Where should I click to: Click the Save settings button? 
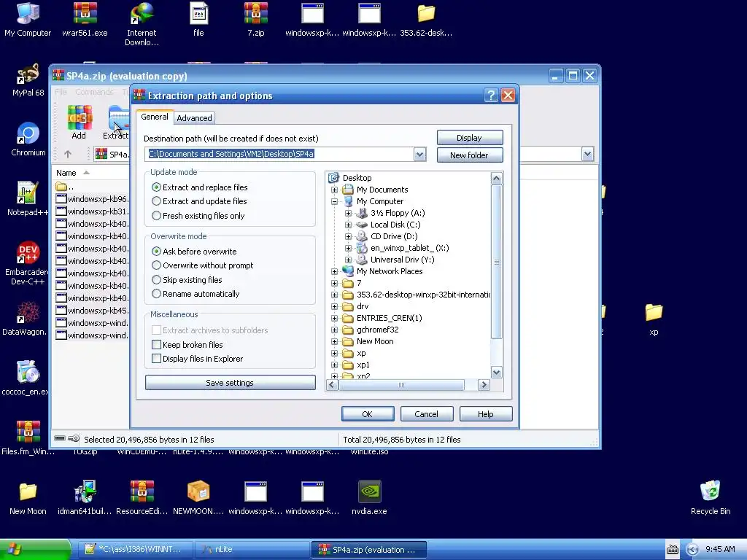click(230, 382)
